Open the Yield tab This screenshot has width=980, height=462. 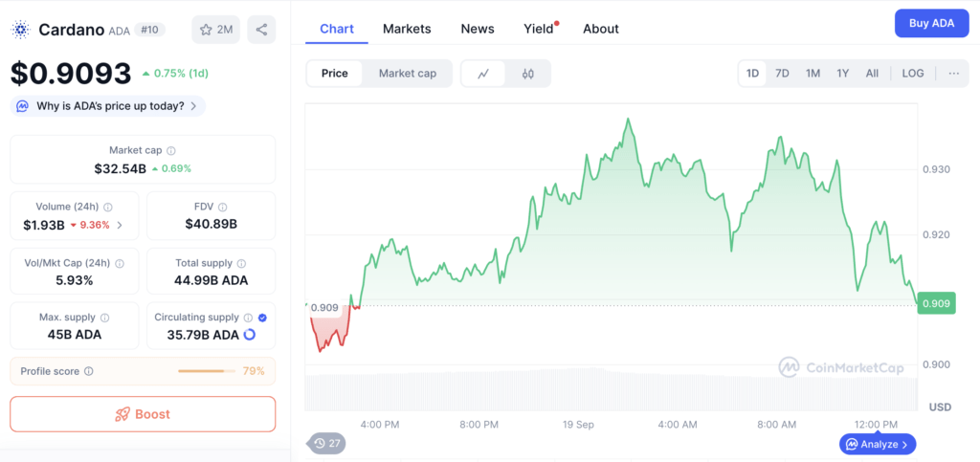pyautogui.click(x=539, y=29)
